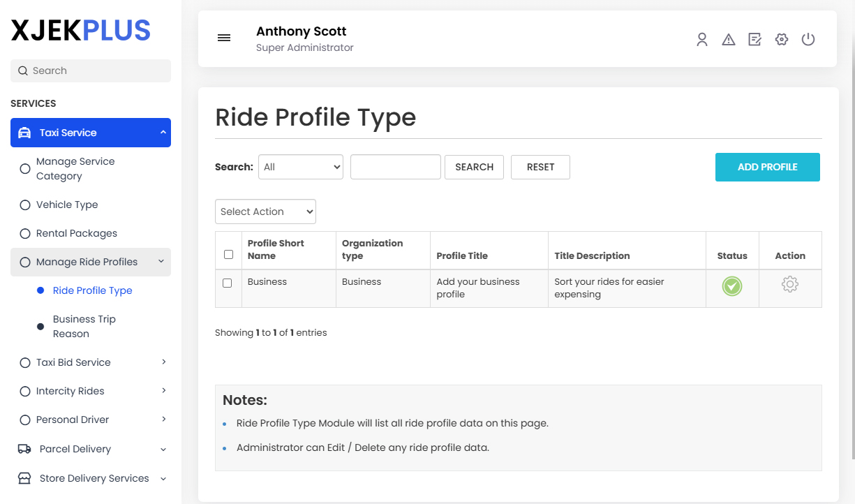Click the hamburger menu icon near Anthony Scott
The height and width of the screenshot is (504, 855).
click(223, 38)
